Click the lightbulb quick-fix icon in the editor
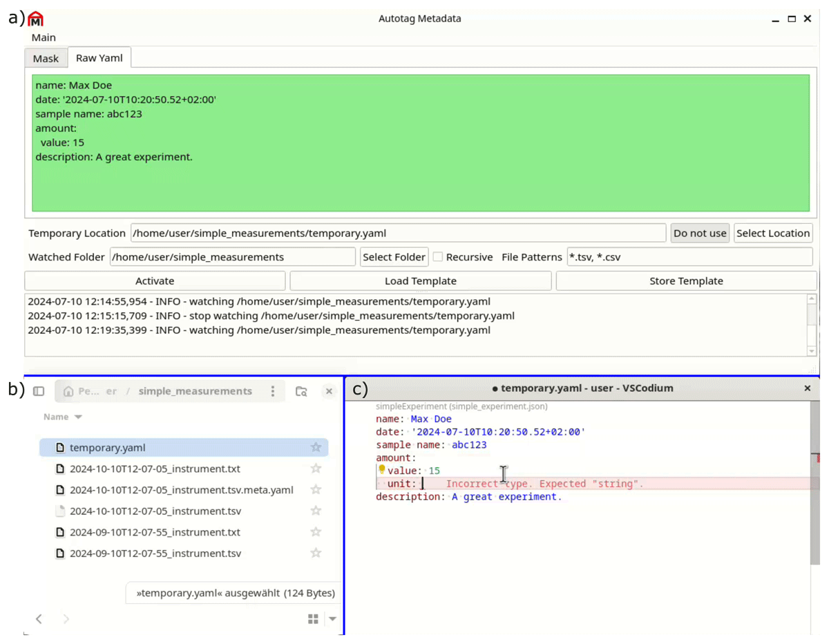Screen dimensions: 829x644 click(381, 470)
